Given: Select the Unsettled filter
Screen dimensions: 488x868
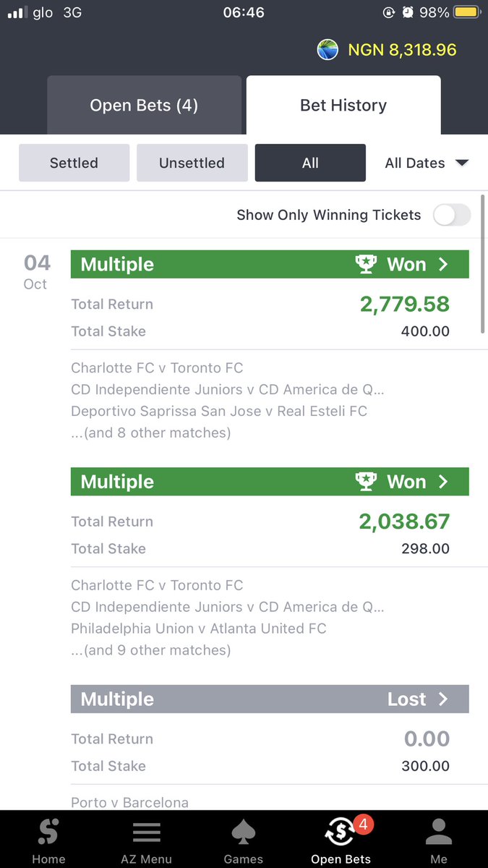Looking at the screenshot, I should [192, 163].
